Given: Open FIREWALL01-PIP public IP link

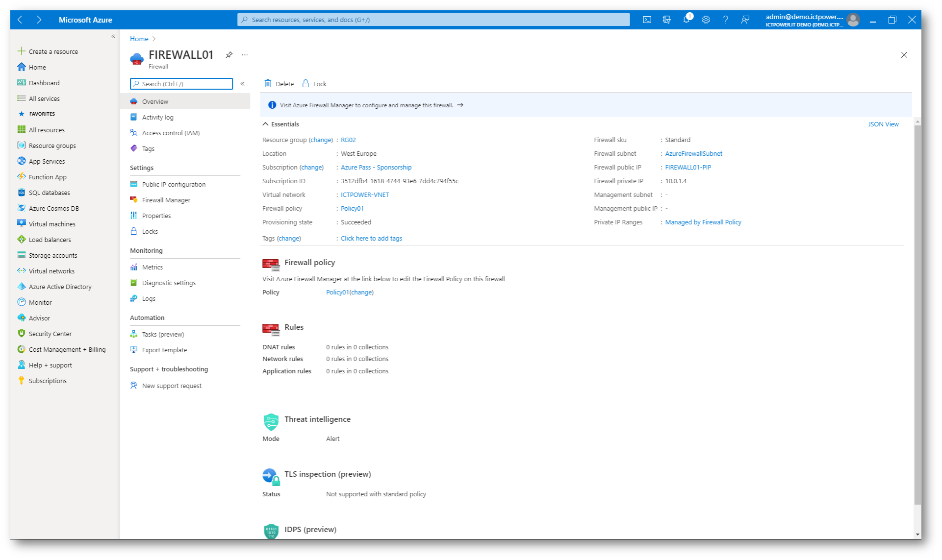Looking at the screenshot, I should pyautogui.click(x=688, y=167).
